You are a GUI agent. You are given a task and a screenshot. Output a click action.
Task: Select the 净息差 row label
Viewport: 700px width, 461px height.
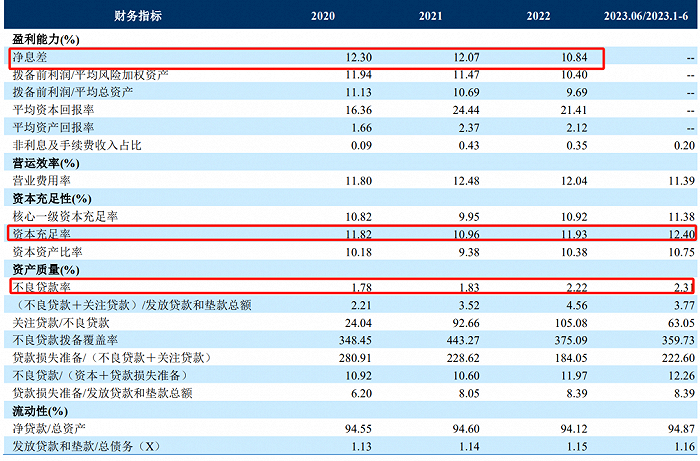(x=29, y=57)
